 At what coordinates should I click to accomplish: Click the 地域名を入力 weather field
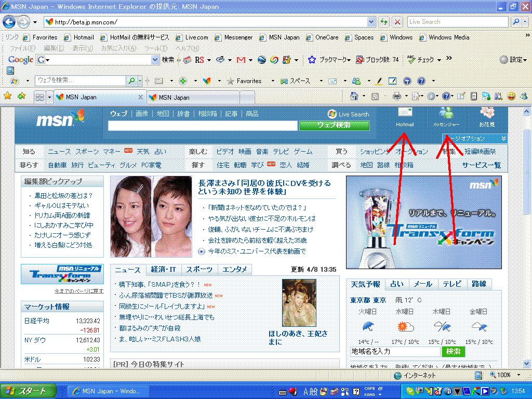tap(395, 352)
